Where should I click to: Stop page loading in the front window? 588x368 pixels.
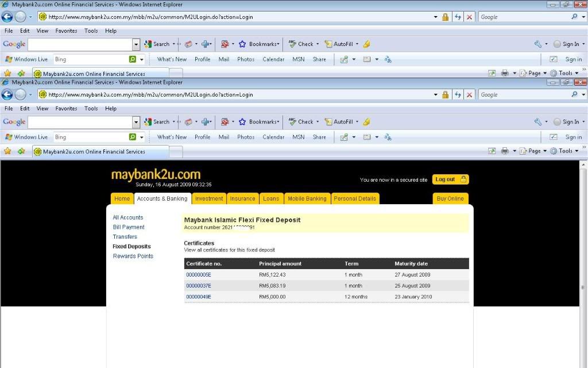pyautogui.click(x=469, y=95)
